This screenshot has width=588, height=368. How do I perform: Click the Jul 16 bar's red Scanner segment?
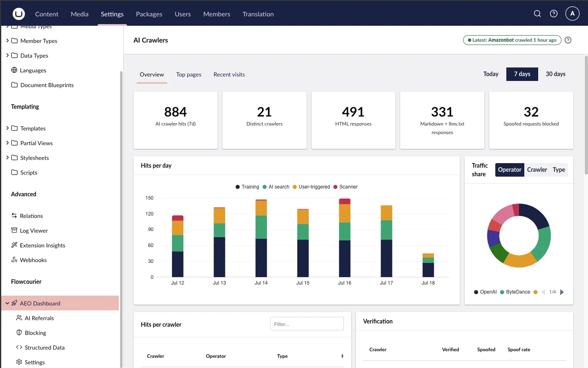click(345, 201)
